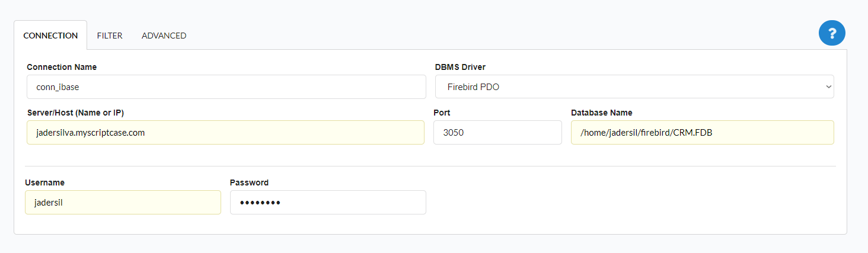Open the blue question mark help icon
This screenshot has width=868, height=253.
(832, 33)
